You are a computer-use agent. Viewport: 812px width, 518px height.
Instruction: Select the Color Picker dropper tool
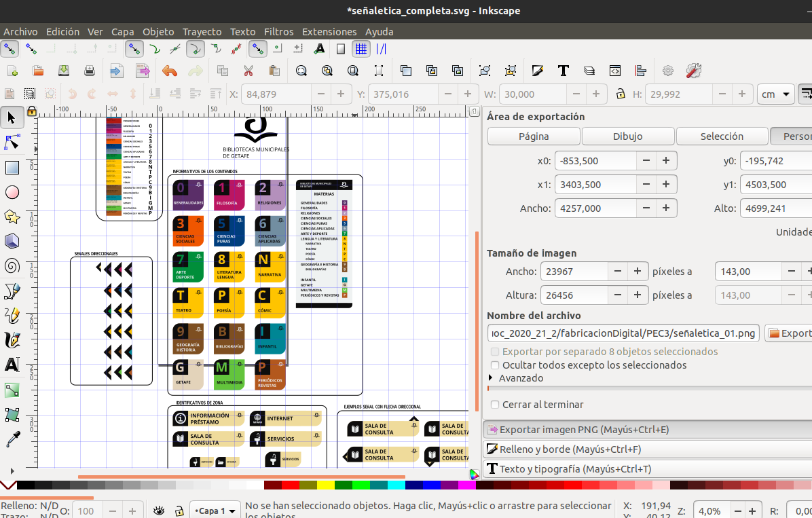coord(12,439)
